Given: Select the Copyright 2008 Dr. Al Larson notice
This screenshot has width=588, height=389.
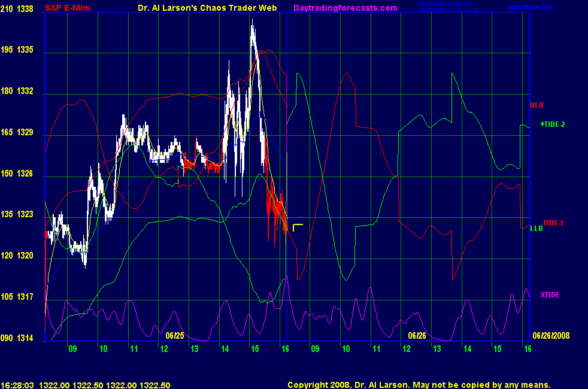Looking at the screenshot, I should [x=419, y=385].
